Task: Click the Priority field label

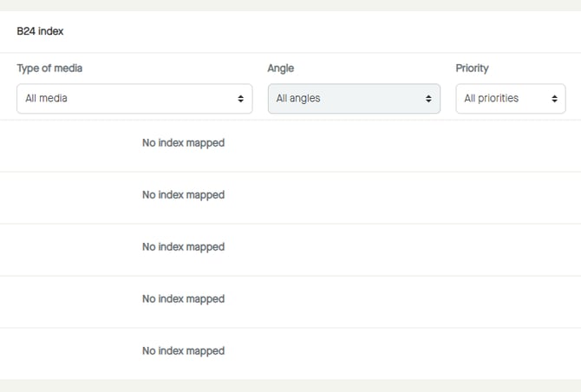Action: tap(472, 69)
